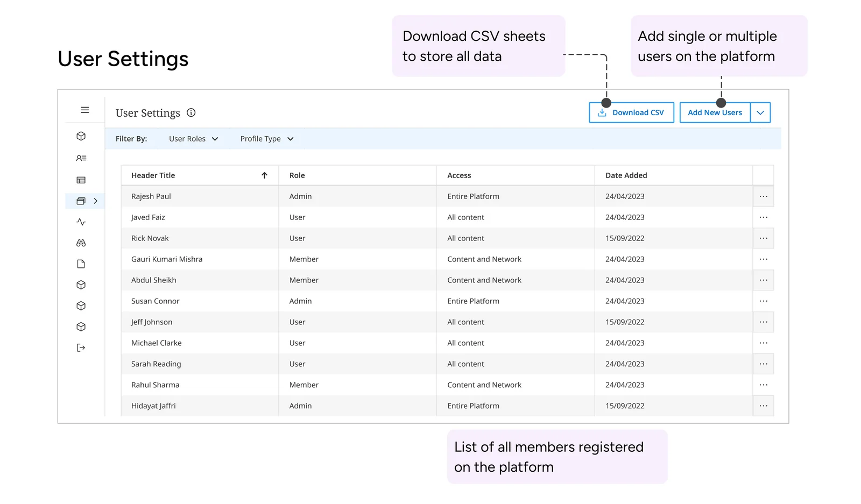Click Content and Network in Rahul Sharma row
This screenshot has height=504, width=861.
[x=484, y=385]
